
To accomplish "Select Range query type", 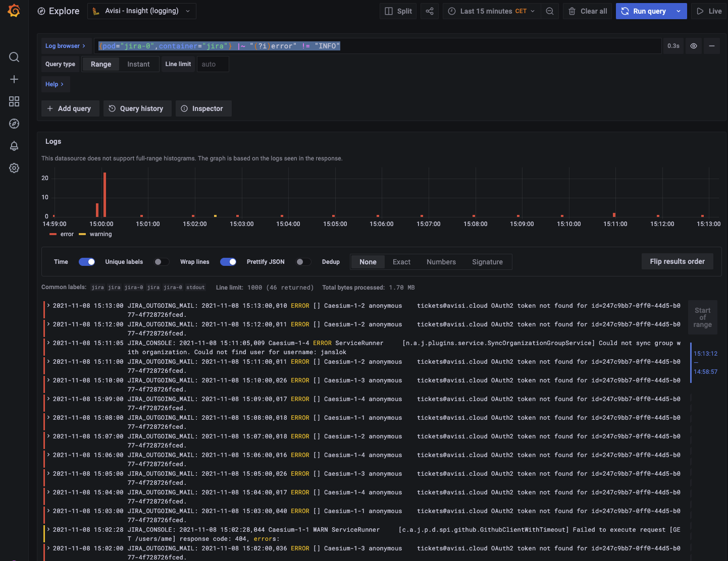I will point(101,64).
